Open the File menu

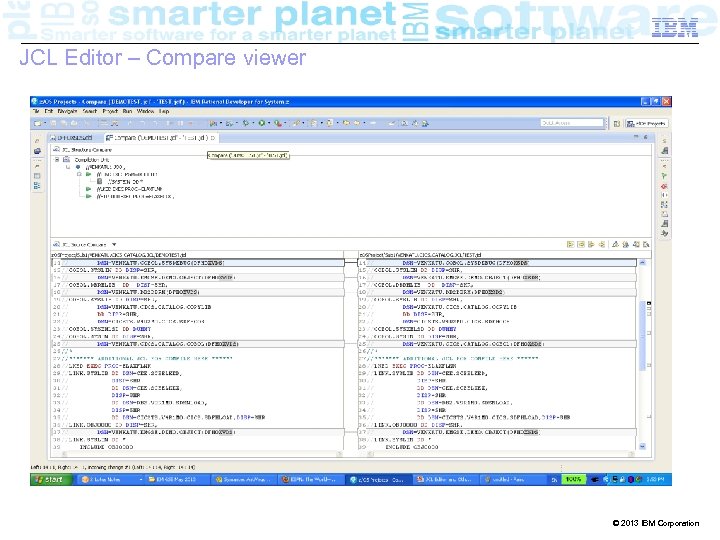pyautogui.click(x=36, y=111)
